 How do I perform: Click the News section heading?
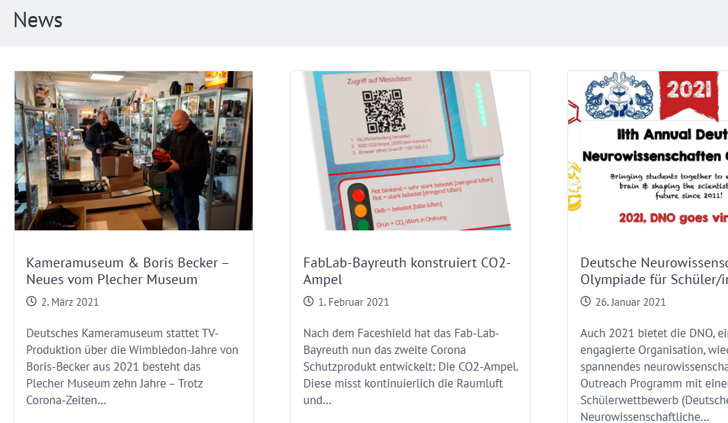click(38, 20)
